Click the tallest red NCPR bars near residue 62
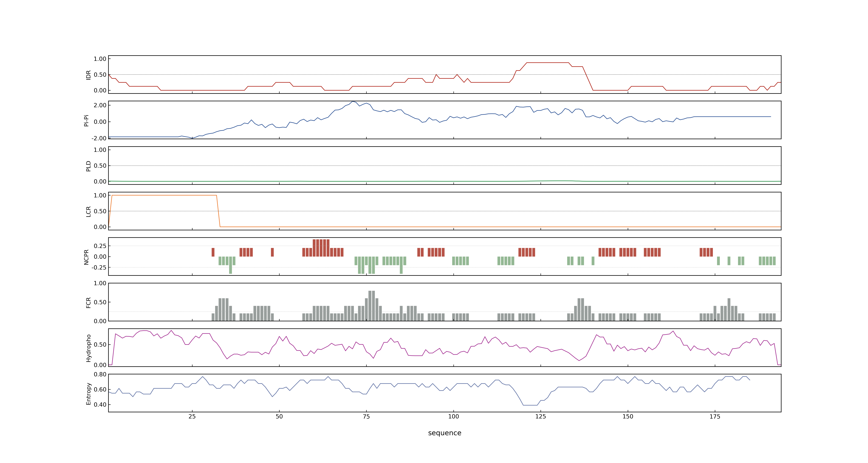868x463 pixels. point(321,248)
